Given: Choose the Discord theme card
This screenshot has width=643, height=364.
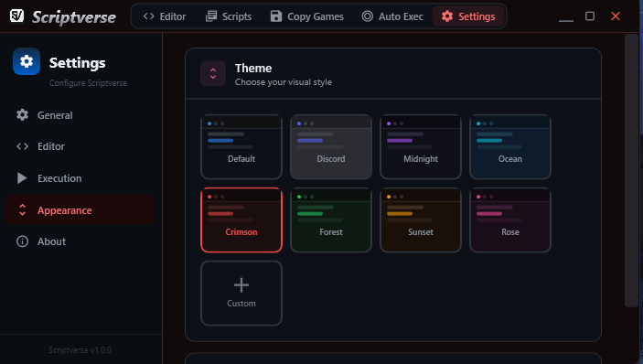Looking at the screenshot, I should coord(331,146).
